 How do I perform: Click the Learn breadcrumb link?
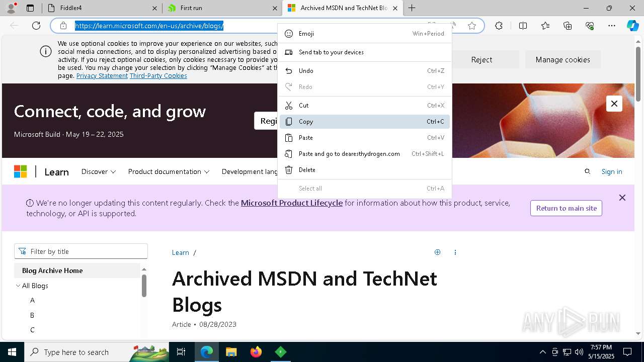(x=181, y=252)
